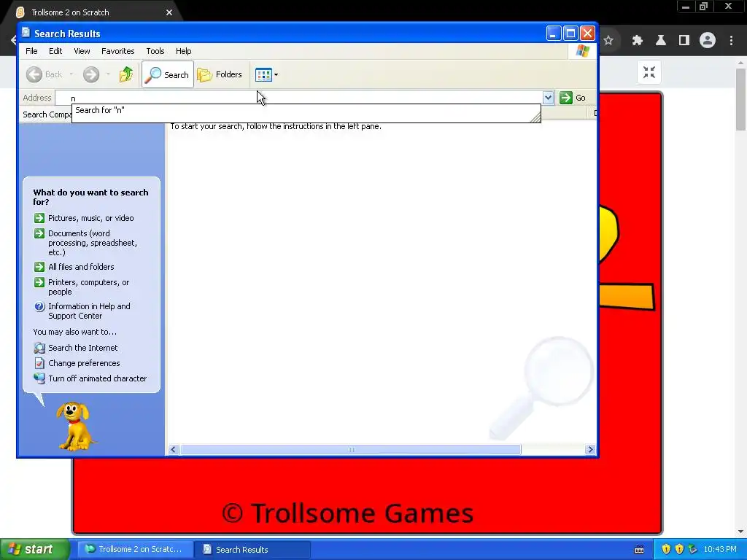The width and height of the screenshot is (747, 560).
Task: Click Chrome side panel icon
Action: click(684, 41)
